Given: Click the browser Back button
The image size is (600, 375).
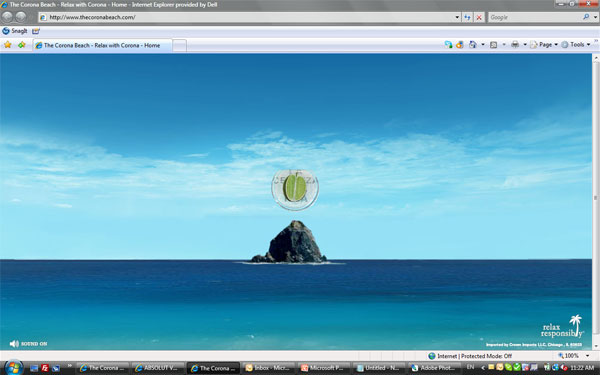Looking at the screenshot, I should point(7,17).
